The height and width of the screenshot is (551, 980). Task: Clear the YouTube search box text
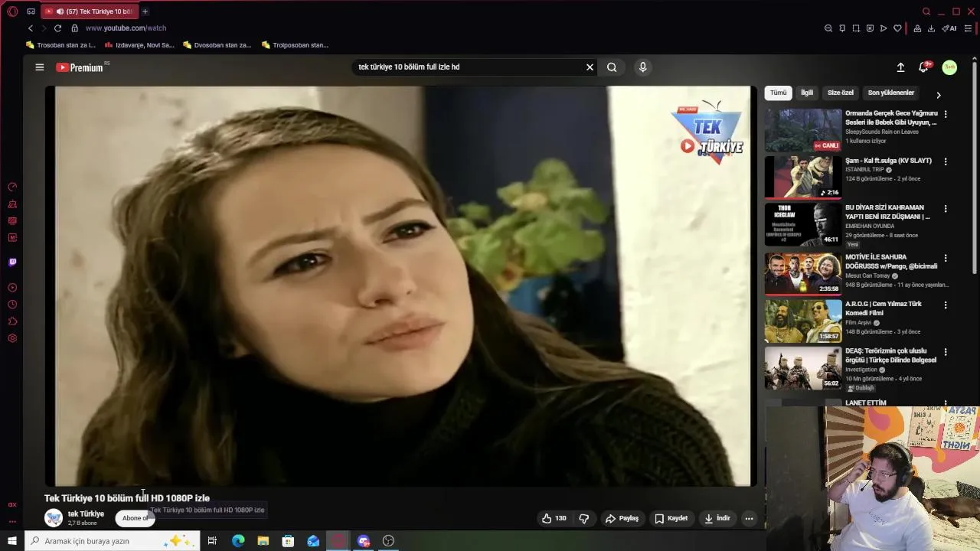590,67
